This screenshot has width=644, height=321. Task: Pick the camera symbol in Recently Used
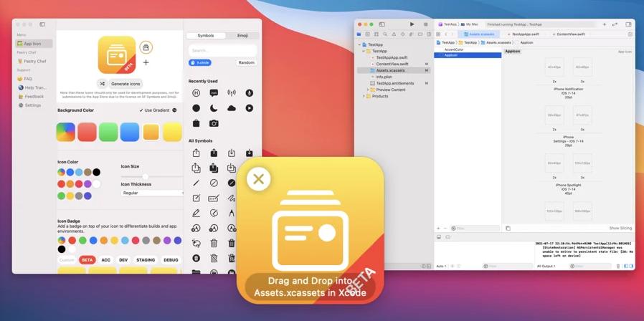pos(214,123)
